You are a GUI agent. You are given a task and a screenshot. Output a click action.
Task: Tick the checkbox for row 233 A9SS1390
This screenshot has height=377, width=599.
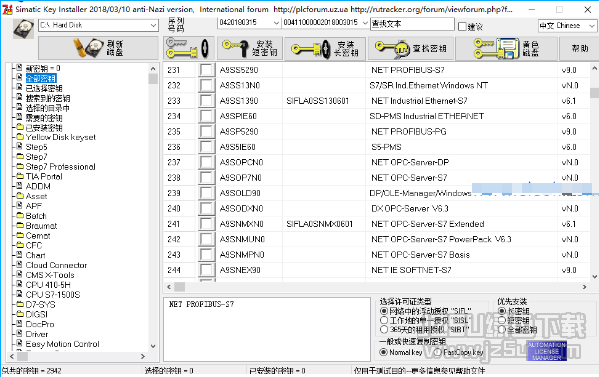click(x=206, y=101)
